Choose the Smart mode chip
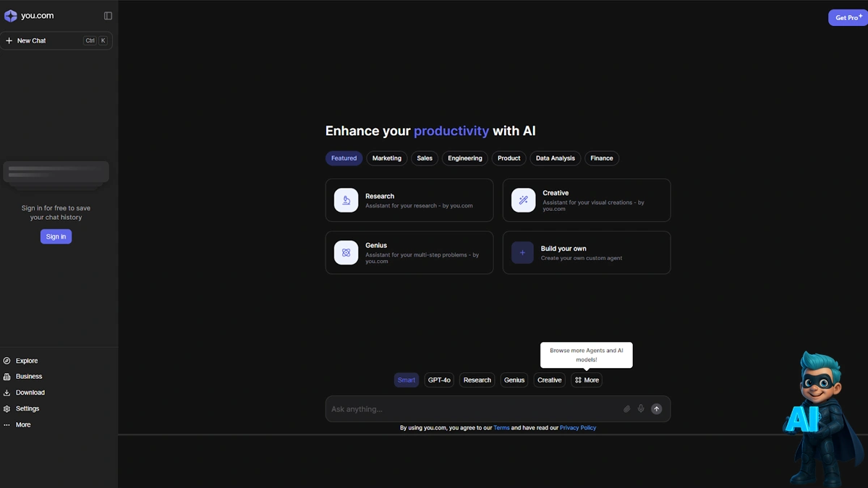The height and width of the screenshot is (488, 868). pos(407,380)
